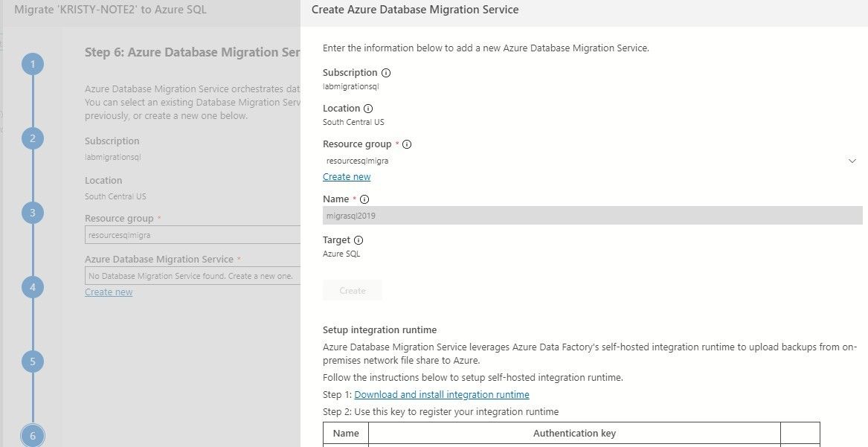Go to wizard step 5 circle
The width and height of the screenshot is (868, 447).
[33, 361]
